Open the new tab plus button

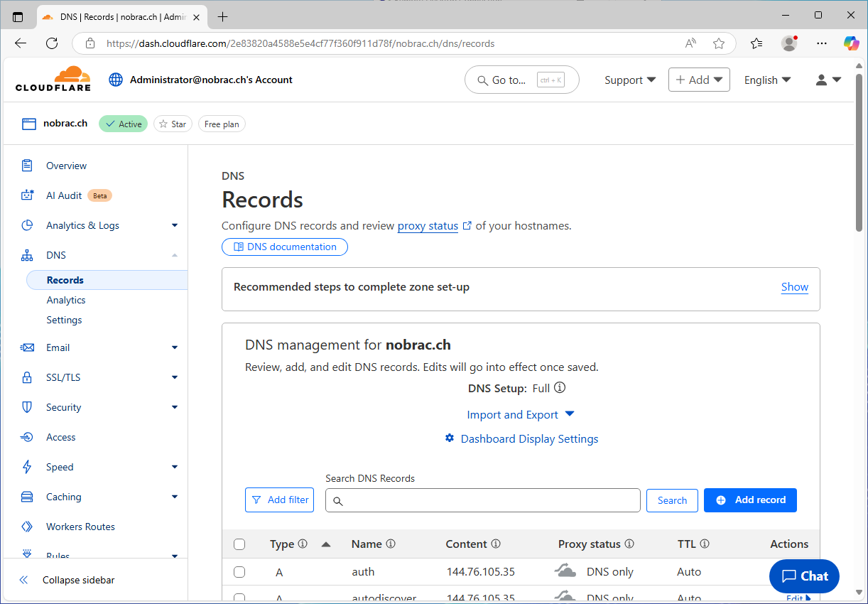(223, 16)
